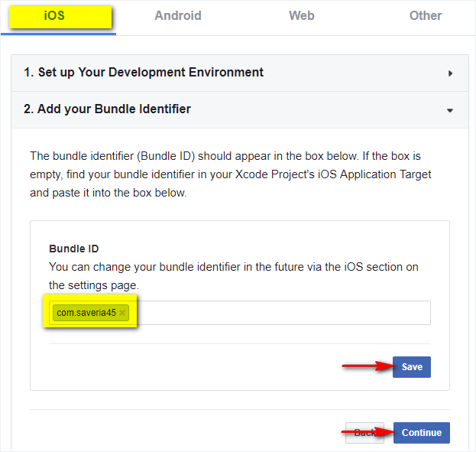Collapse the Add your Bundle Identifier arrow
Viewport: 476px width, 452px height.
[x=450, y=110]
